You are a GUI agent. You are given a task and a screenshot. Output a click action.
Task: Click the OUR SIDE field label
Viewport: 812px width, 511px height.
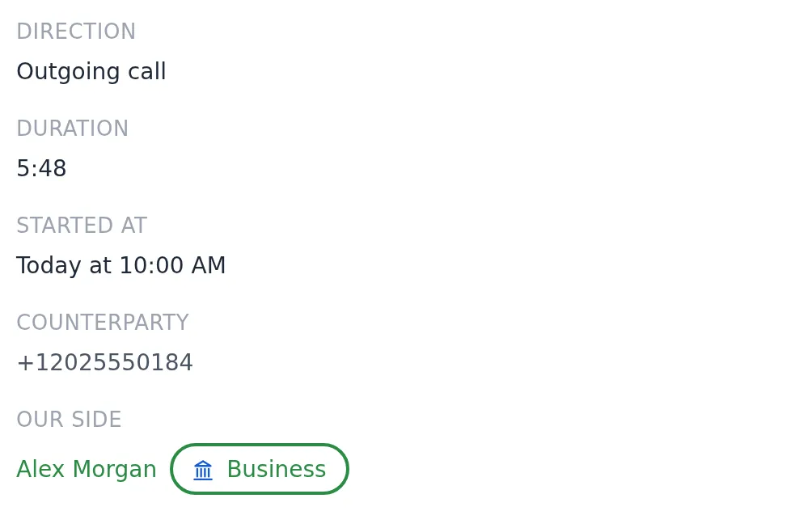(69, 420)
